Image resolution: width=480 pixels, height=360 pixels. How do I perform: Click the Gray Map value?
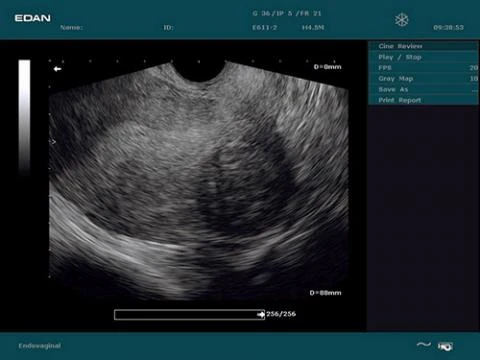point(474,79)
